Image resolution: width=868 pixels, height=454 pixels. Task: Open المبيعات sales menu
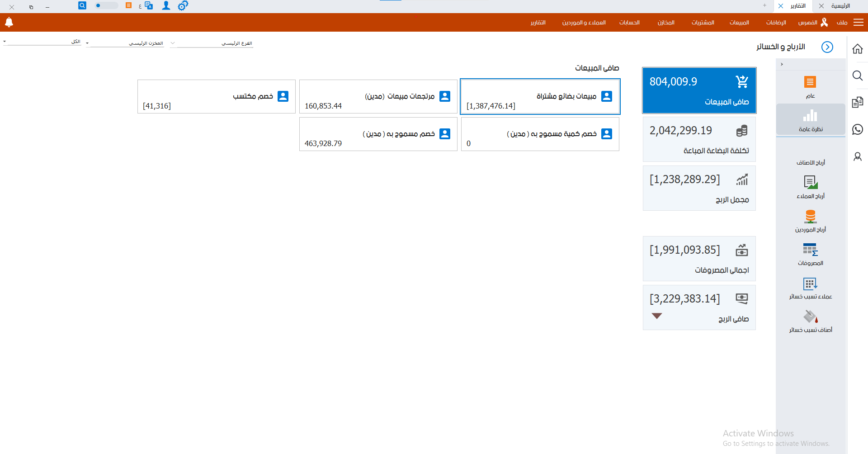[x=739, y=23]
